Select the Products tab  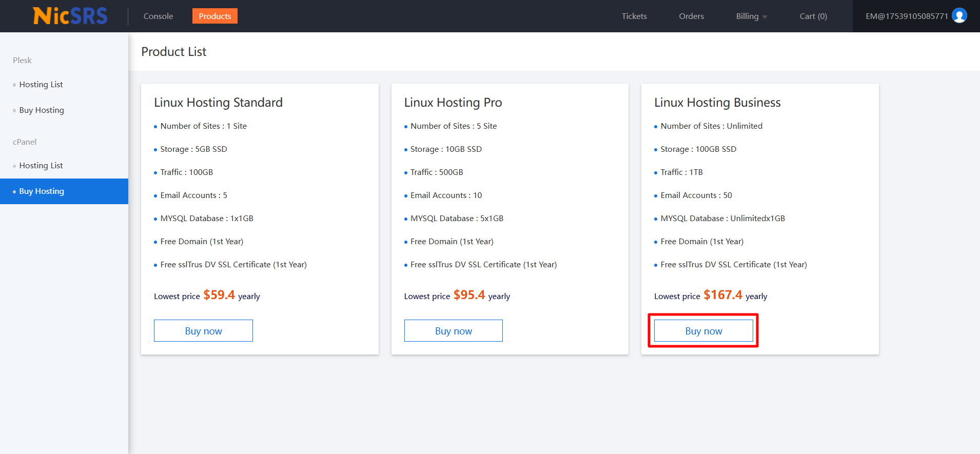tap(215, 16)
